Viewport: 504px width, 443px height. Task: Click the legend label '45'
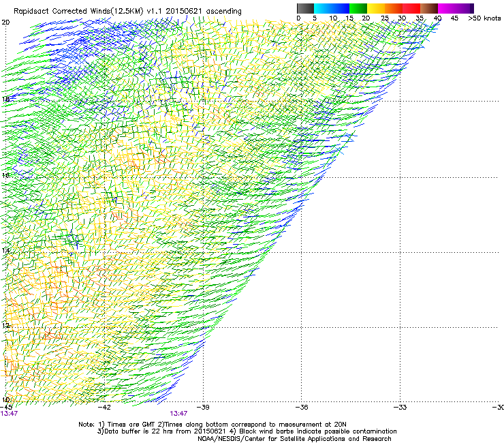pyautogui.click(x=454, y=18)
